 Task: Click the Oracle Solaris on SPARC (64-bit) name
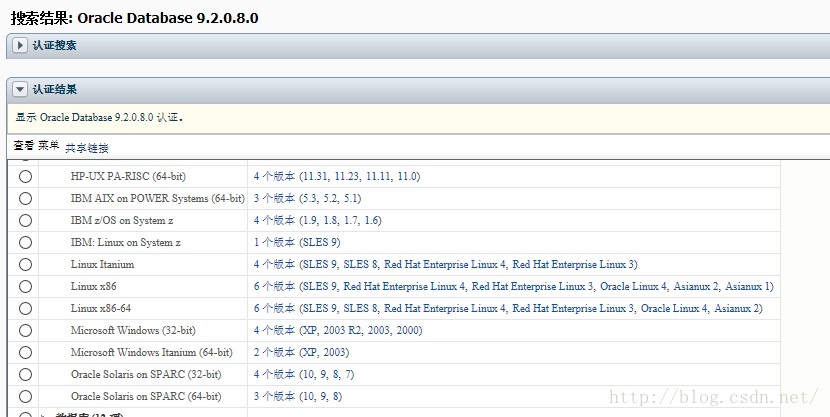[x=146, y=396]
